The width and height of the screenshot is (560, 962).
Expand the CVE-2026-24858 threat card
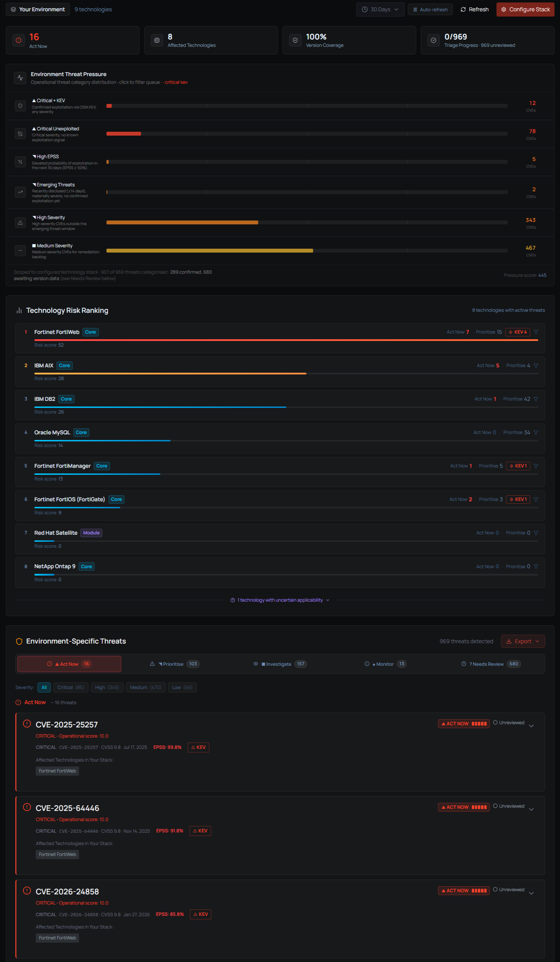(x=531, y=893)
